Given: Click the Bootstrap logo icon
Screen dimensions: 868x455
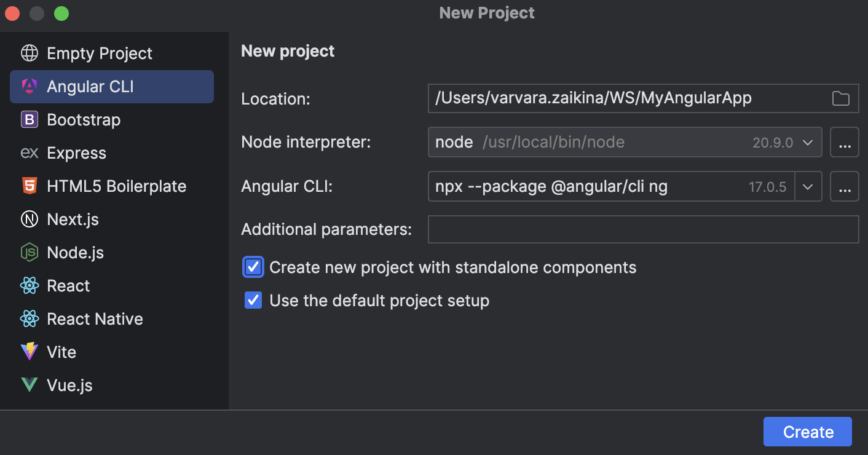Looking at the screenshot, I should click(x=30, y=120).
